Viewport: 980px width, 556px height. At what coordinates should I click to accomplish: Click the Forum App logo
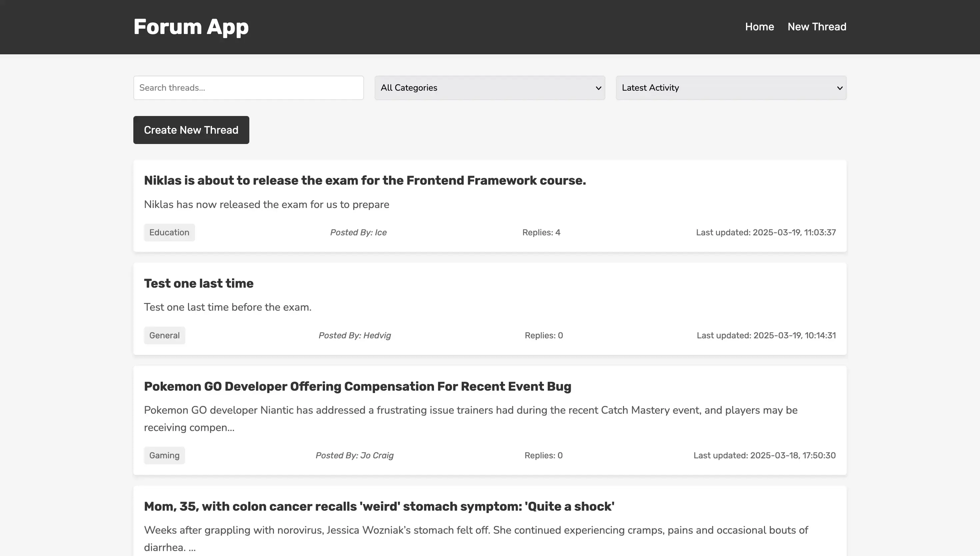(191, 26)
